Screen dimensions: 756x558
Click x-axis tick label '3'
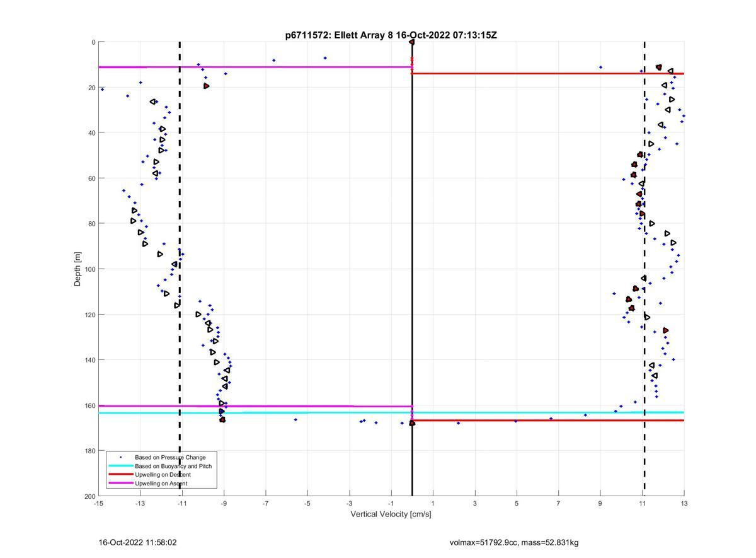[x=475, y=504]
